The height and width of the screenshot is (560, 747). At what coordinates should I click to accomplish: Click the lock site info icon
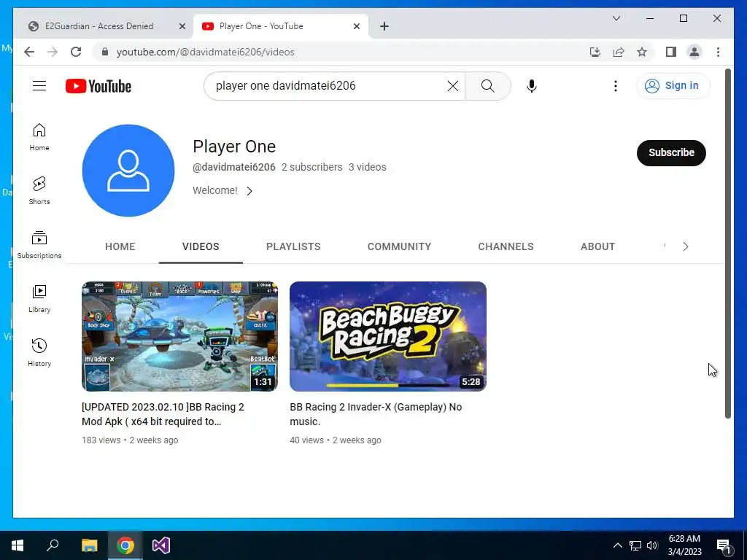(x=105, y=52)
